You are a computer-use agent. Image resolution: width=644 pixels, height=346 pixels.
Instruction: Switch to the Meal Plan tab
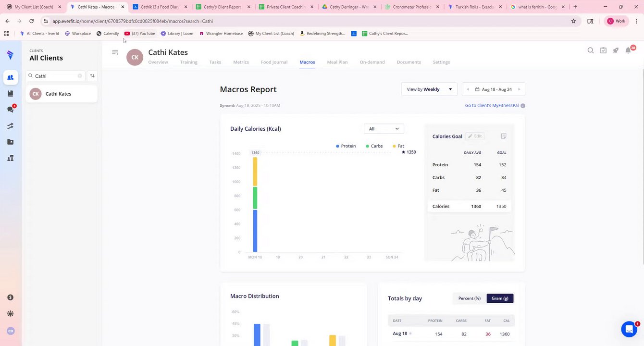click(x=337, y=62)
